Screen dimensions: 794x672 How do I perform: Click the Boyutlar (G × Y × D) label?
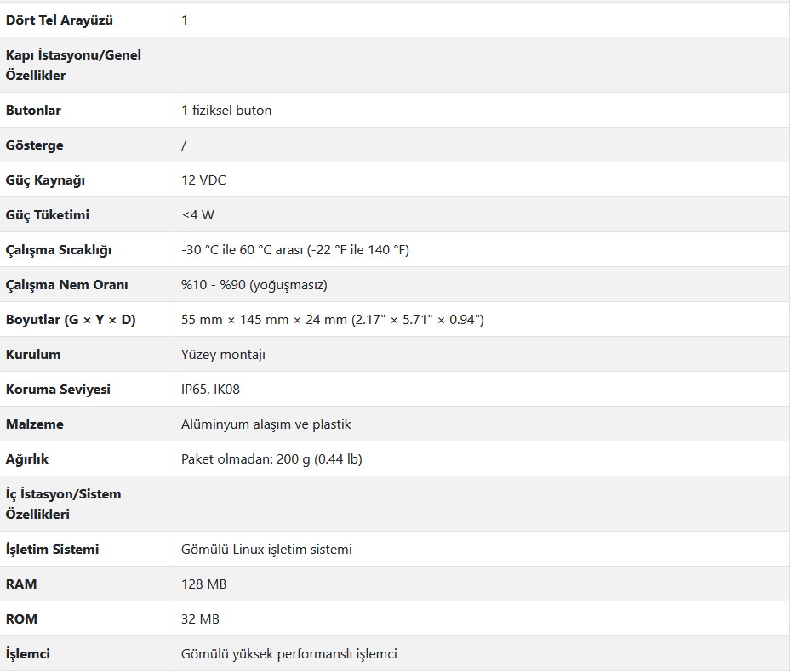(71, 320)
